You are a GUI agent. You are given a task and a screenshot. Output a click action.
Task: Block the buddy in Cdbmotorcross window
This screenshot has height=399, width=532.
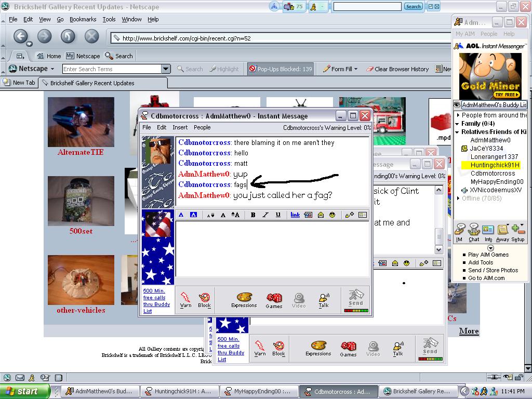(204, 300)
